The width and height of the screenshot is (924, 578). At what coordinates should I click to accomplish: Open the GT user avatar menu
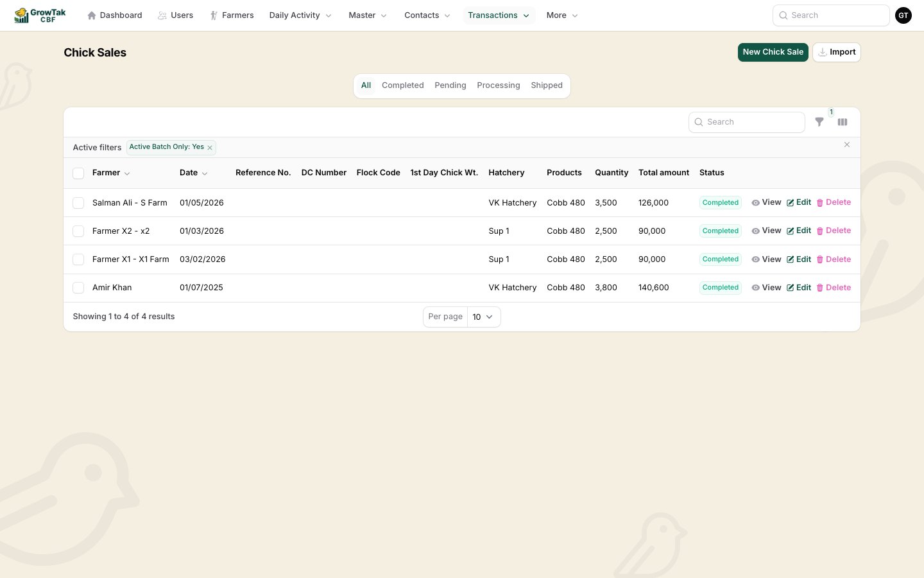pyautogui.click(x=903, y=15)
